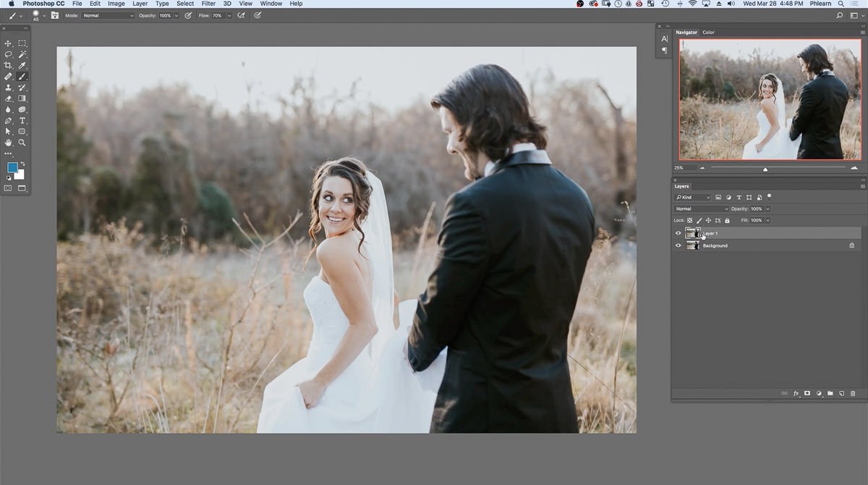Switch to the Color tab

coord(708,32)
